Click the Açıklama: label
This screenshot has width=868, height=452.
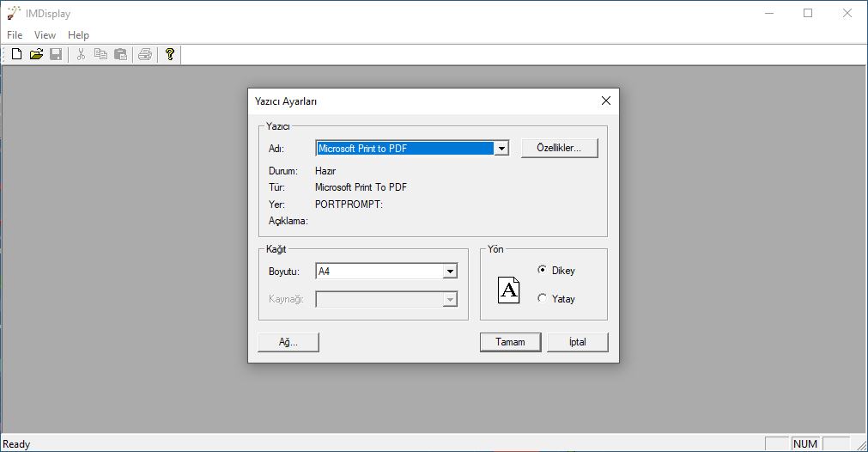[x=288, y=221]
